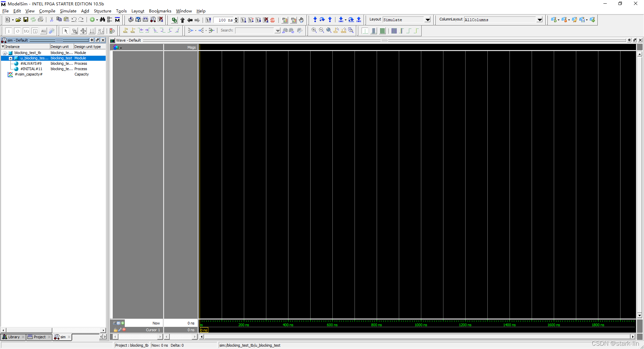The width and height of the screenshot is (644, 349).
Task: Select the pointer Select Mode tool
Action: (66, 31)
